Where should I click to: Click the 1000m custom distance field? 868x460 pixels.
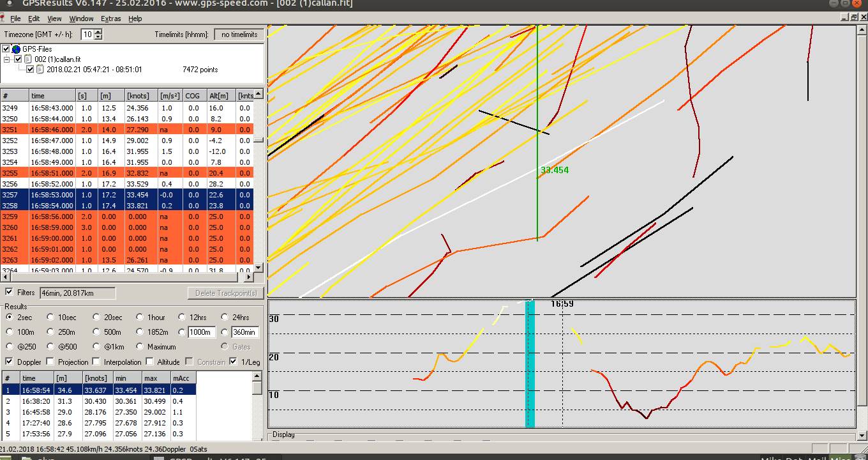[x=202, y=332]
